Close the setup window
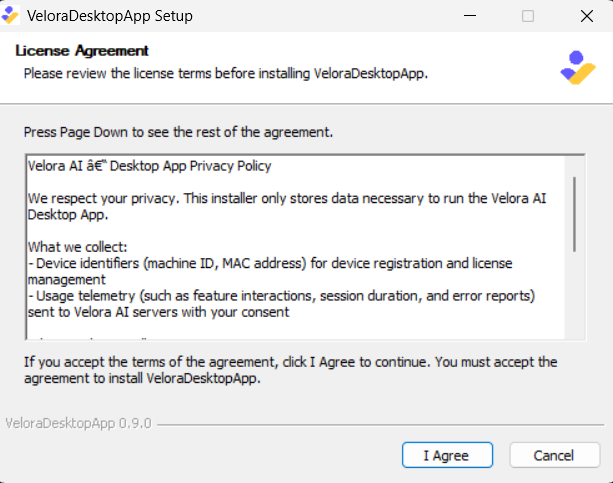 (586, 16)
